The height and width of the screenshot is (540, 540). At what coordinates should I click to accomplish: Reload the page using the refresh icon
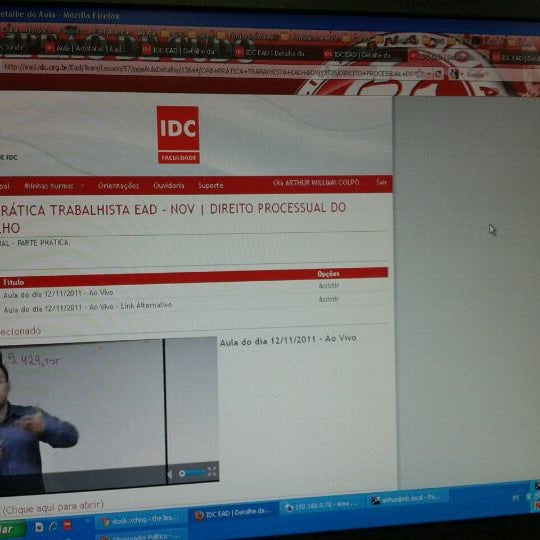pyautogui.click(x=438, y=73)
